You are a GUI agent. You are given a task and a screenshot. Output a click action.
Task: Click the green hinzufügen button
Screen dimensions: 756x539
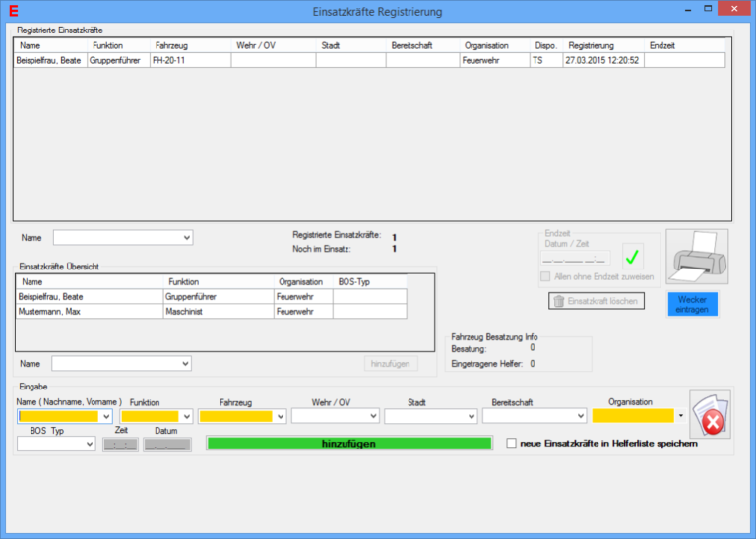point(349,444)
